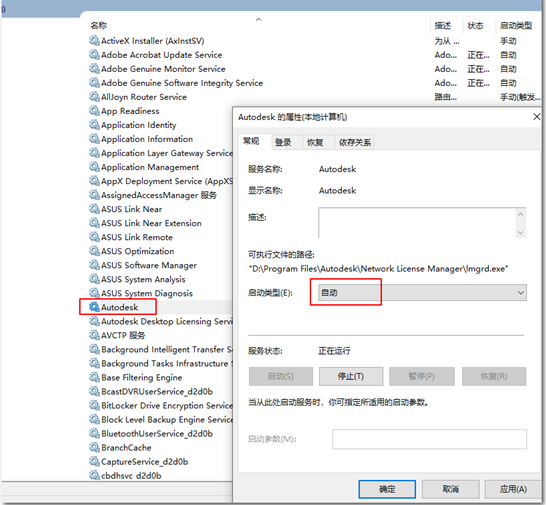Image resolution: width=546 pixels, height=505 pixels.
Task: Open the 启动类型 dropdown set to 自动
Action: click(x=422, y=293)
